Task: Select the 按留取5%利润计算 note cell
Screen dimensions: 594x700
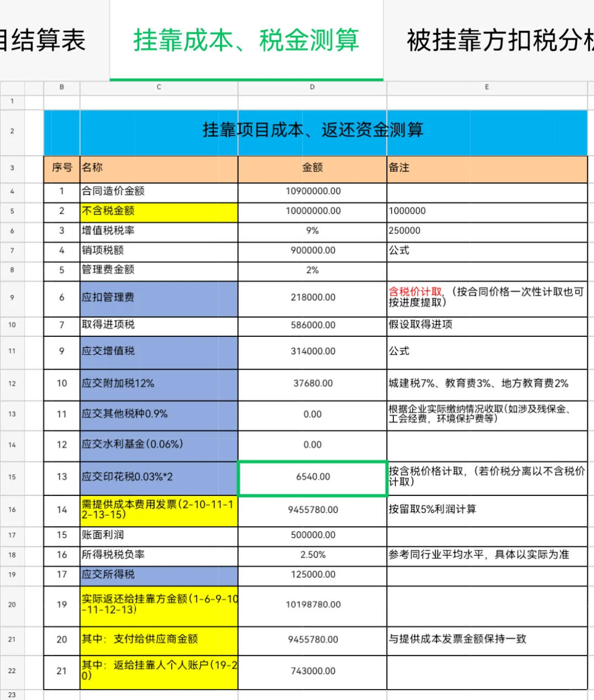Action: [487, 510]
